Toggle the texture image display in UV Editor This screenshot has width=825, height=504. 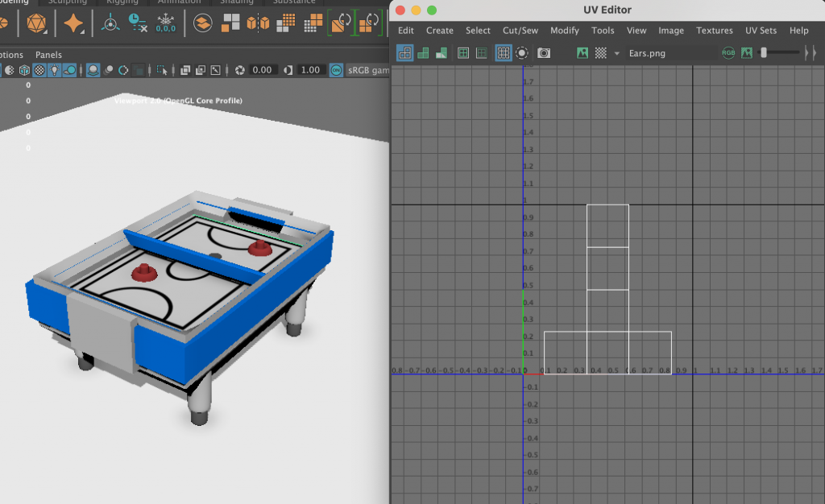[582, 53]
